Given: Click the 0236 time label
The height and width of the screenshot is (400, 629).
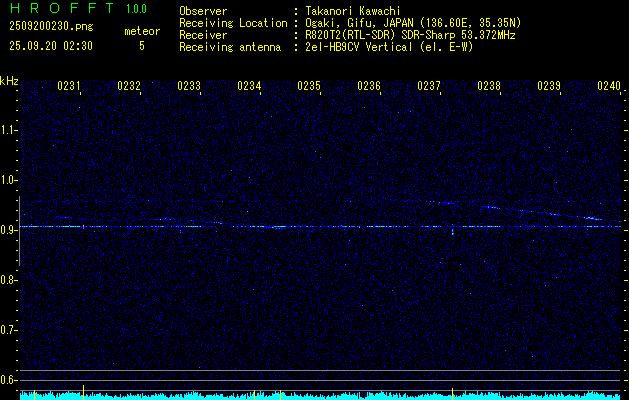Looking at the screenshot, I should [369, 86].
